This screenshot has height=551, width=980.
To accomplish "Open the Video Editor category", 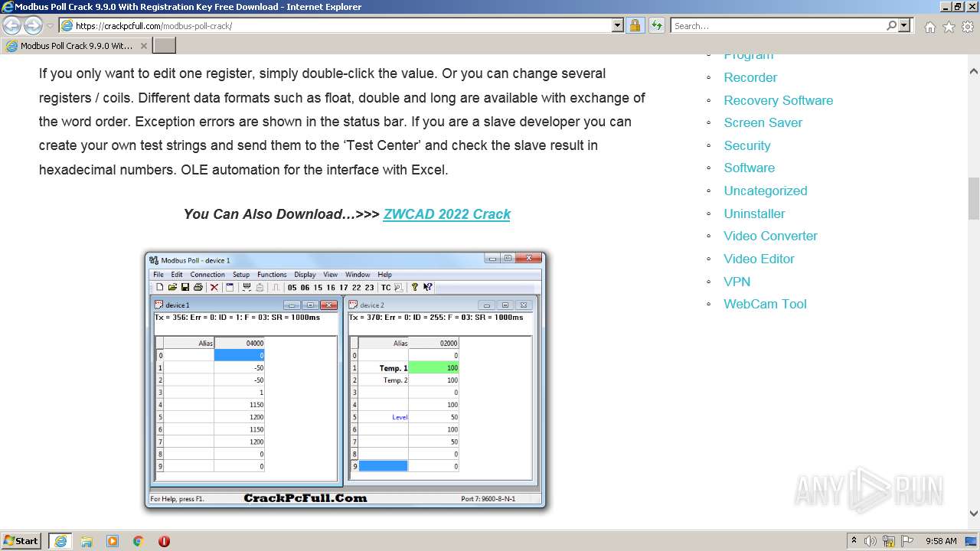I will 759,259.
